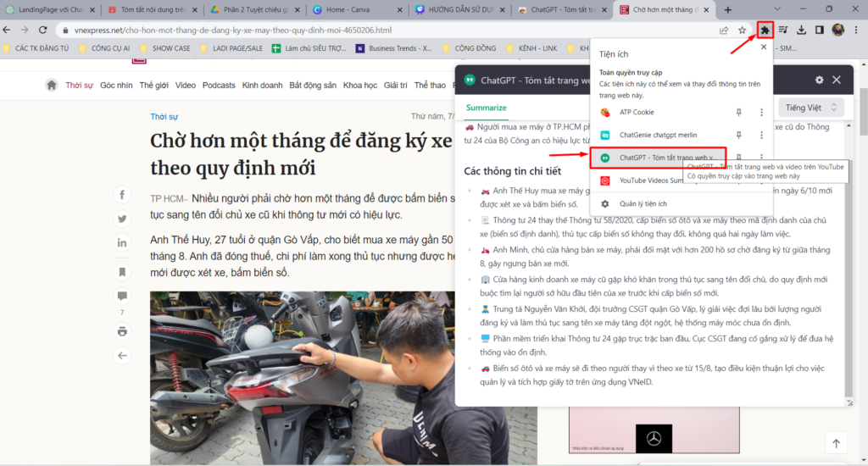868x466 pixels.
Task: Open settings gear in ChatGPT summary panel
Action: click(819, 80)
